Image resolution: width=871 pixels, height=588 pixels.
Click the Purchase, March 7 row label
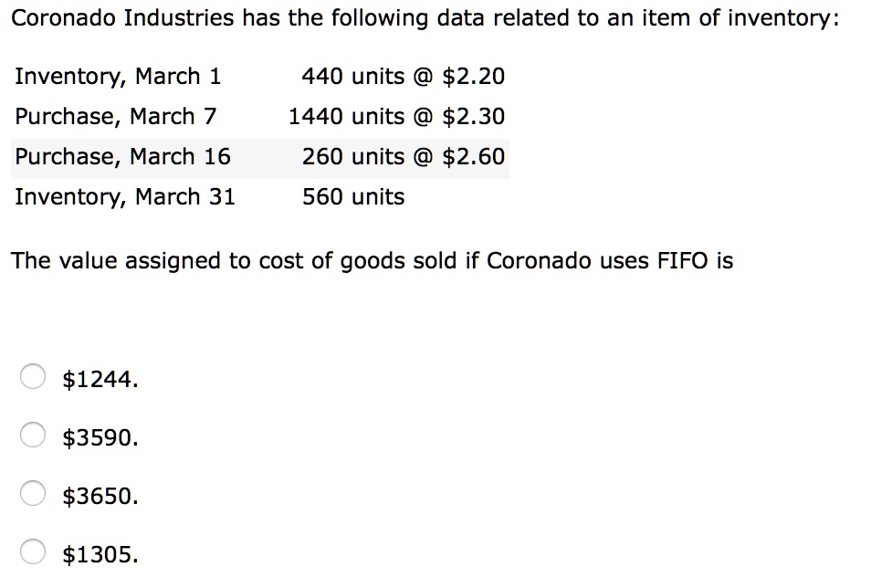(116, 117)
